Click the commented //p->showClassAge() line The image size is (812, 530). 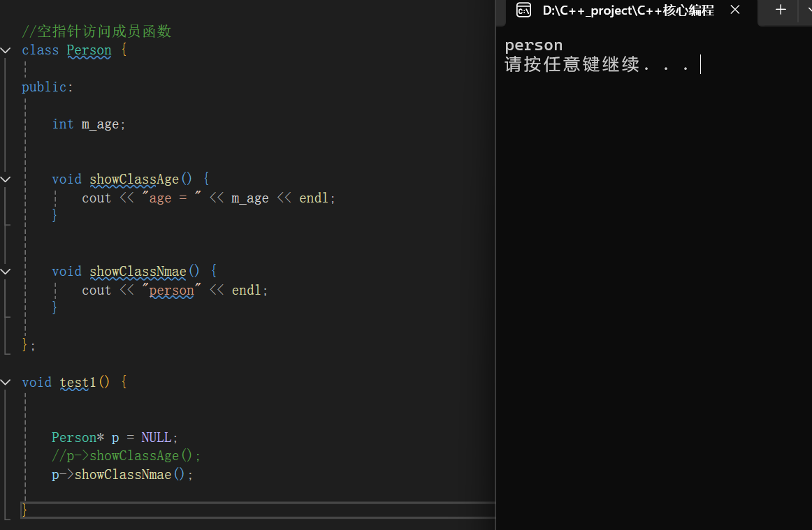pyautogui.click(x=126, y=455)
